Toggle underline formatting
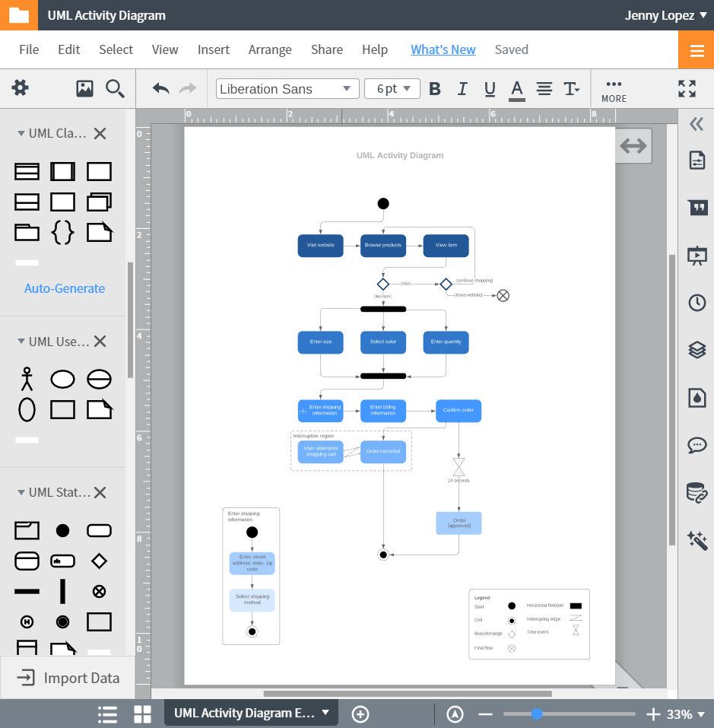Viewport: 714px width, 728px height. [x=490, y=89]
